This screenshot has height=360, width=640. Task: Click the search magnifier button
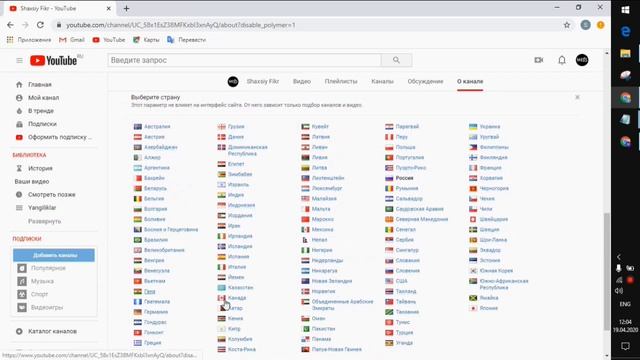pos(396,60)
